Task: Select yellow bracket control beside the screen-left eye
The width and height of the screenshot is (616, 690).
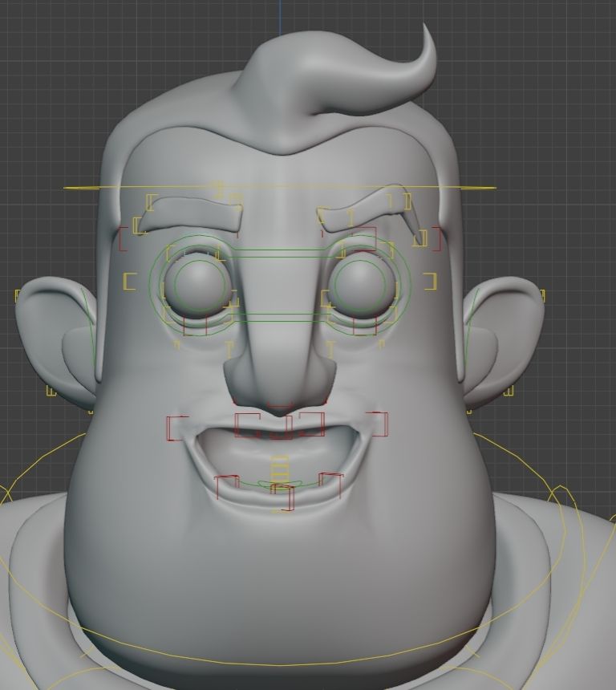Action: tap(130, 282)
